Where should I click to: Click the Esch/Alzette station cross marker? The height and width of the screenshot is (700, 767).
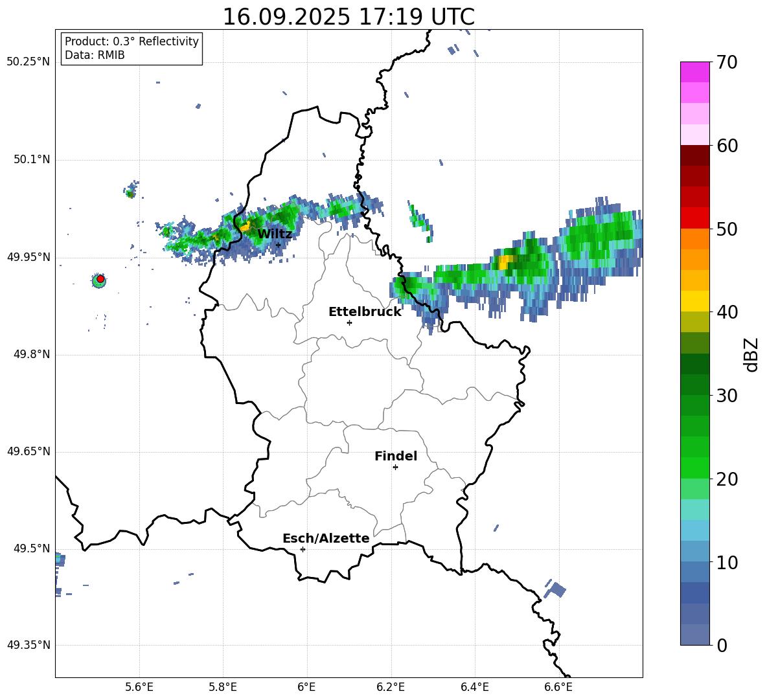click(303, 549)
